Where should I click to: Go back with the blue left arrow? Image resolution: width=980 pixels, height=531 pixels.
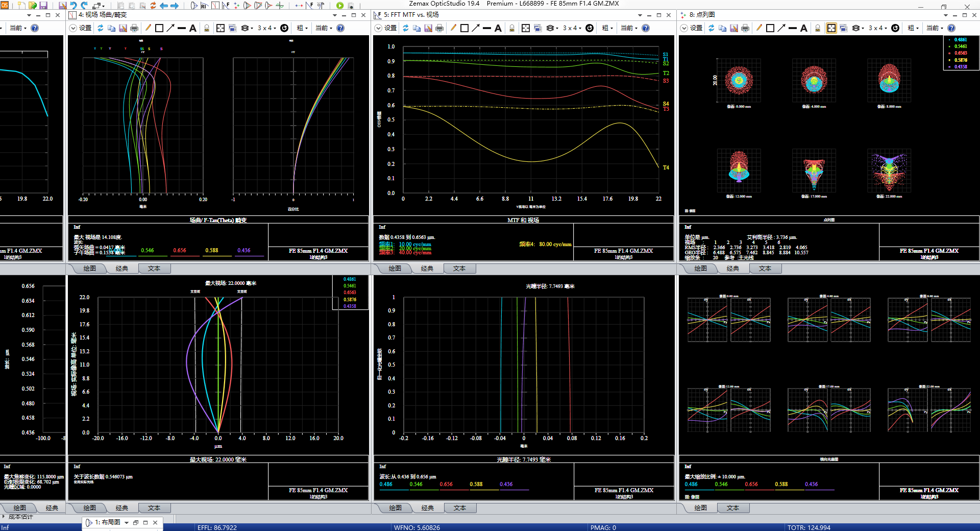pyautogui.click(x=164, y=6)
